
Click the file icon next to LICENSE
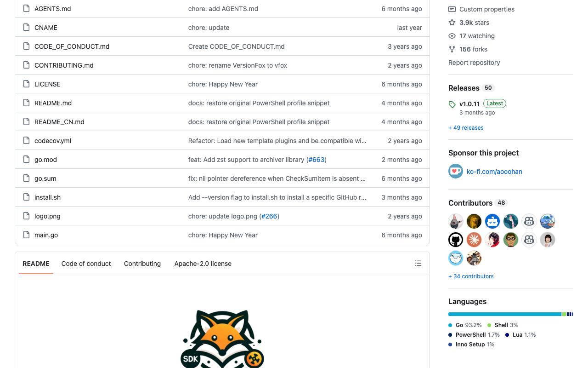click(26, 84)
